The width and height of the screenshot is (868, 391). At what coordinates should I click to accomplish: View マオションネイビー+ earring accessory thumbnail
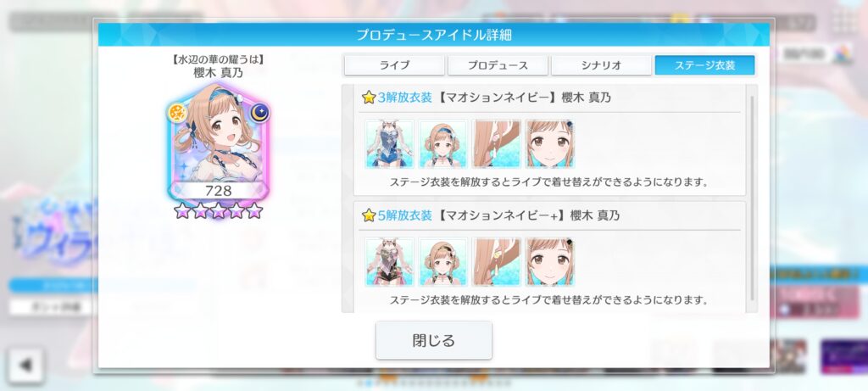(x=497, y=262)
